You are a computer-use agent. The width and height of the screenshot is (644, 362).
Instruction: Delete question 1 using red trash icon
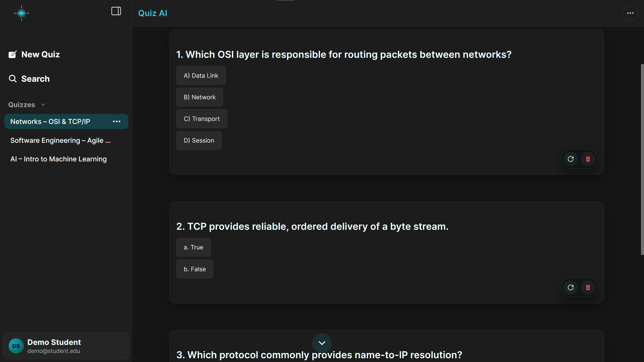coord(588,159)
